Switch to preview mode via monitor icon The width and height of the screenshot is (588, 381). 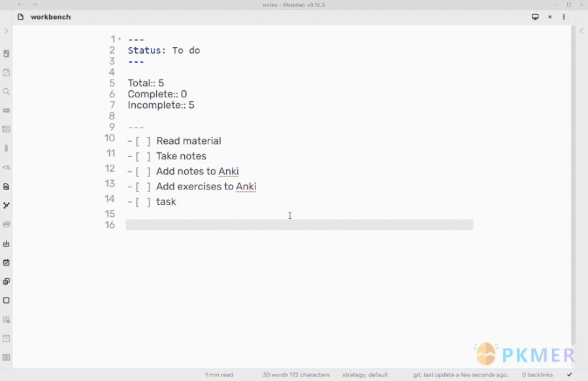pos(535,17)
